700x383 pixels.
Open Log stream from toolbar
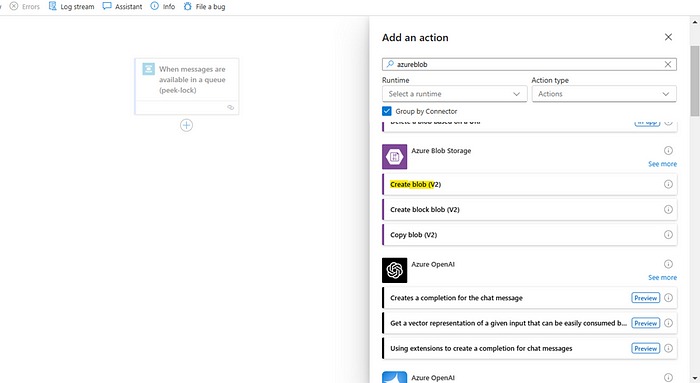coord(71,7)
